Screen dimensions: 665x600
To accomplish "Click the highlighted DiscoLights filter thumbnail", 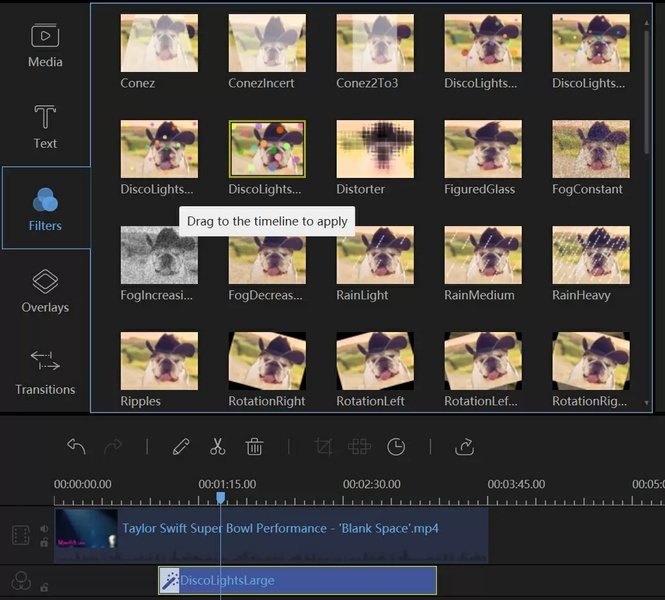I will pyautogui.click(x=267, y=149).
